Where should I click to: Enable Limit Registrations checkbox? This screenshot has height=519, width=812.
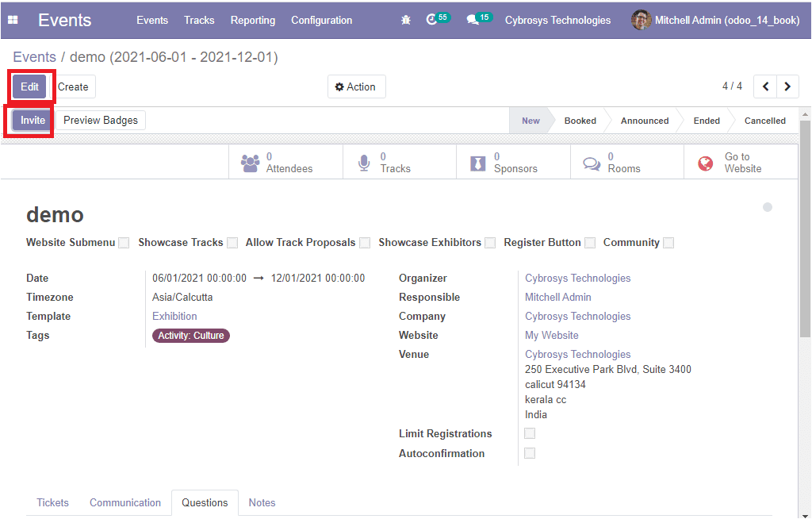(530, 433)
